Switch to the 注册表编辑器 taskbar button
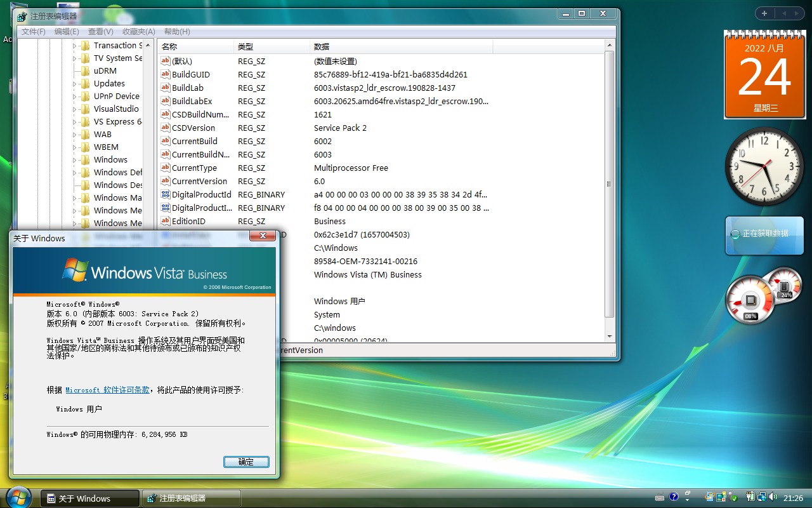The height and width of the screenshot is (508, 812). coord(191,498)
